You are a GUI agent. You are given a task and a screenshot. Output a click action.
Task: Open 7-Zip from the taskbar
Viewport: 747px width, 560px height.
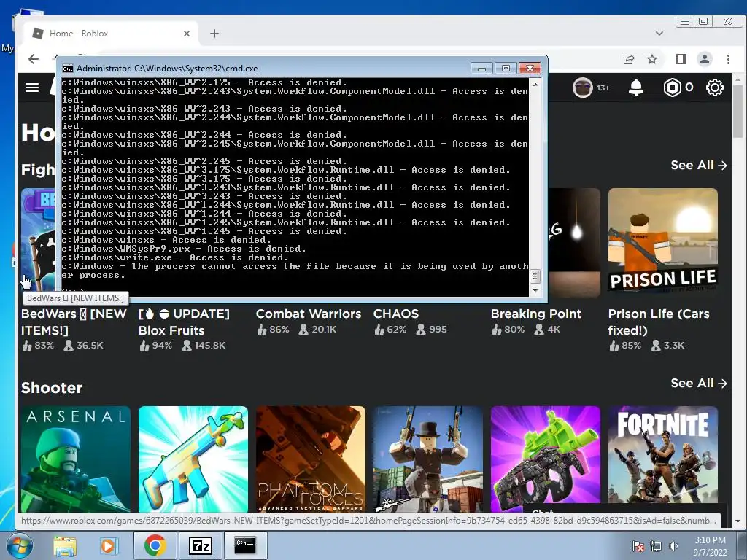pyautogui.click(x=200, y=545)
